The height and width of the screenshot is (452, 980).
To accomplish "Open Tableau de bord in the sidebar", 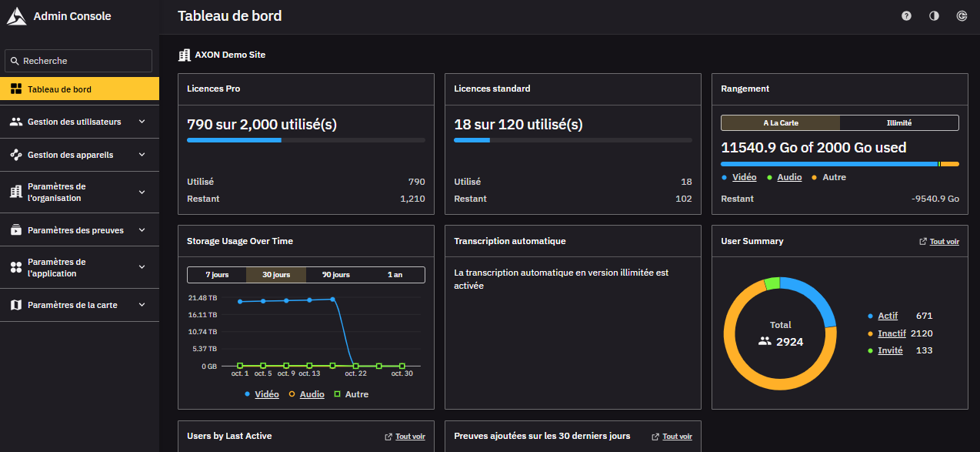I will tap(79, 89).
